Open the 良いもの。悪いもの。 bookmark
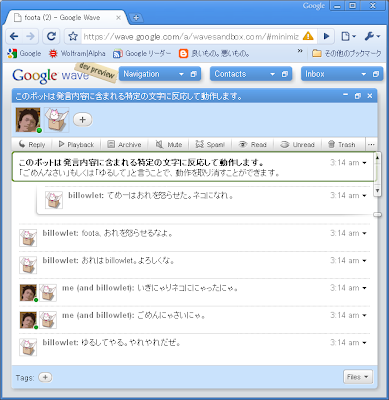389x400 pixels. point(214,53)
